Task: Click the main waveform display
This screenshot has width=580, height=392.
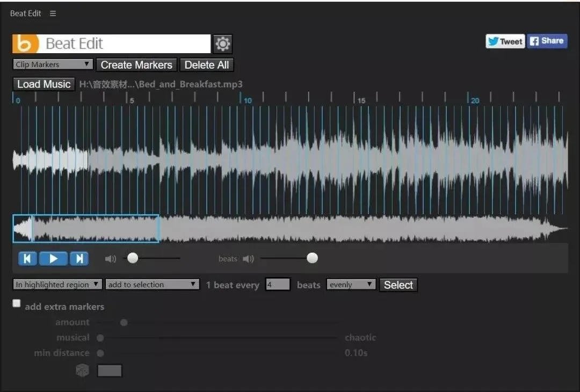Action: pyautogui.click(x=290, y=160)
